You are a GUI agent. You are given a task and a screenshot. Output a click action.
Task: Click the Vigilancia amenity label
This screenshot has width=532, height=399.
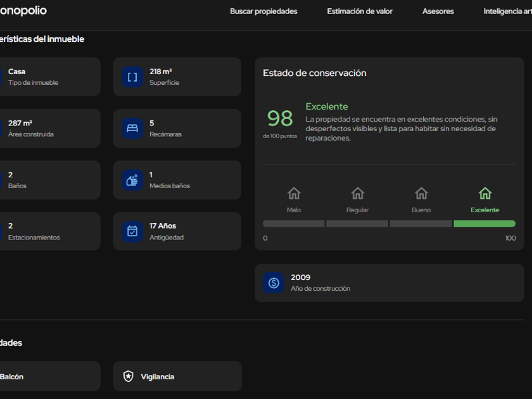tap(158, 377)
